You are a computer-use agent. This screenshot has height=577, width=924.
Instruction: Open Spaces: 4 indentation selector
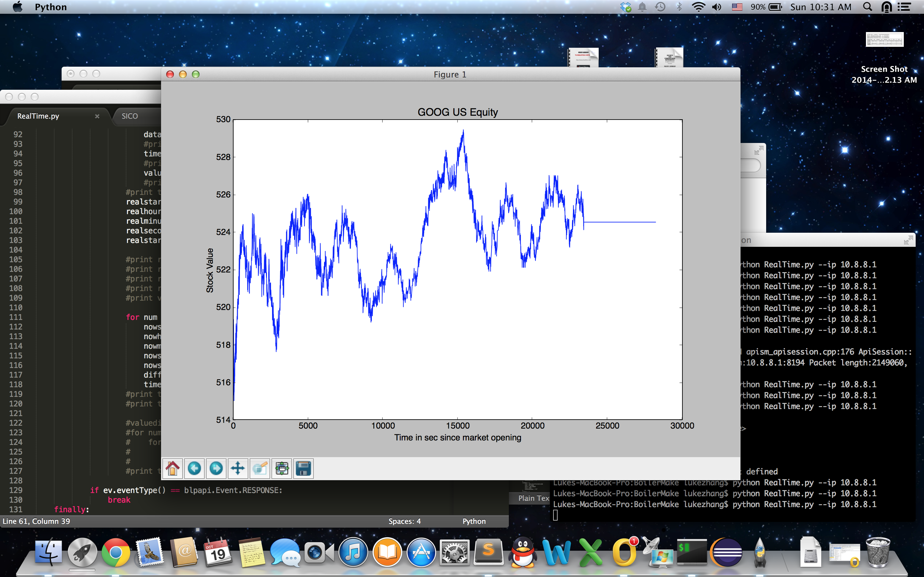tap(404, 521)
